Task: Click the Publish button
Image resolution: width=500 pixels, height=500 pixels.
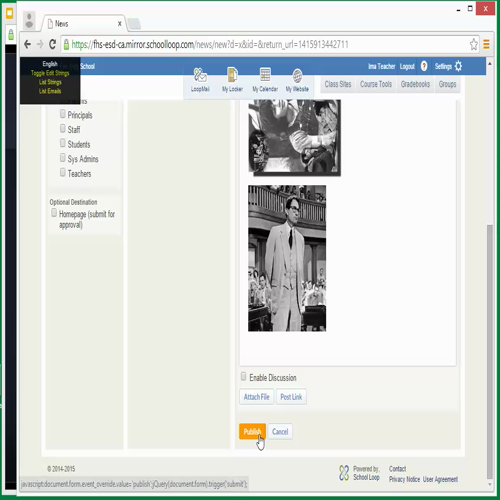Action: click(252, 432)
